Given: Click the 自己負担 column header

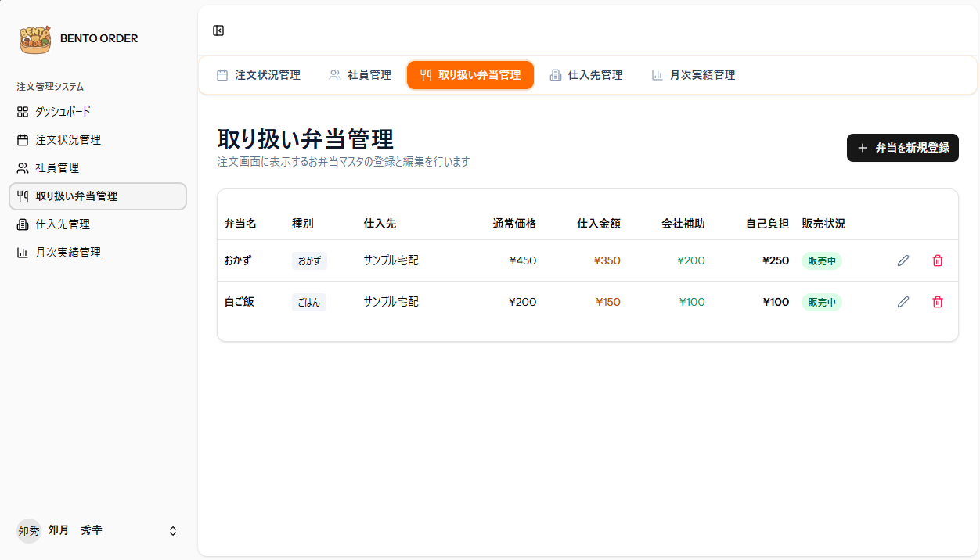Looking at the screenshot, I should 767,224.
